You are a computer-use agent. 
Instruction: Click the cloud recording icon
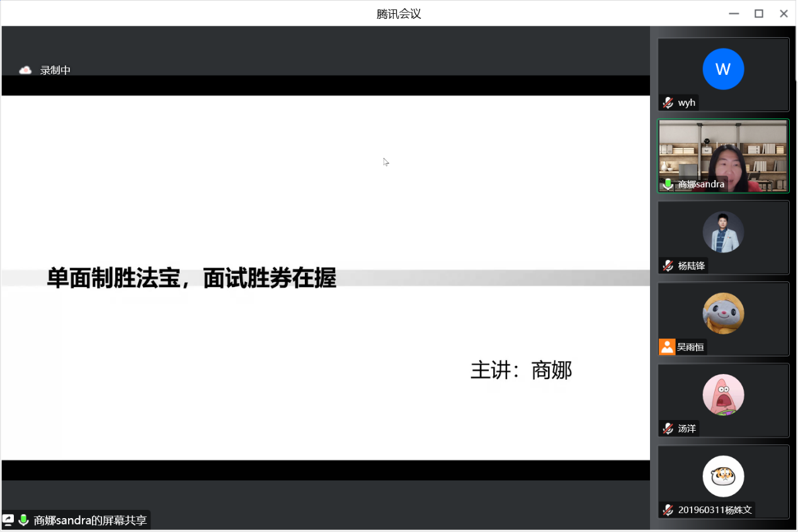[x=25, y=71]
